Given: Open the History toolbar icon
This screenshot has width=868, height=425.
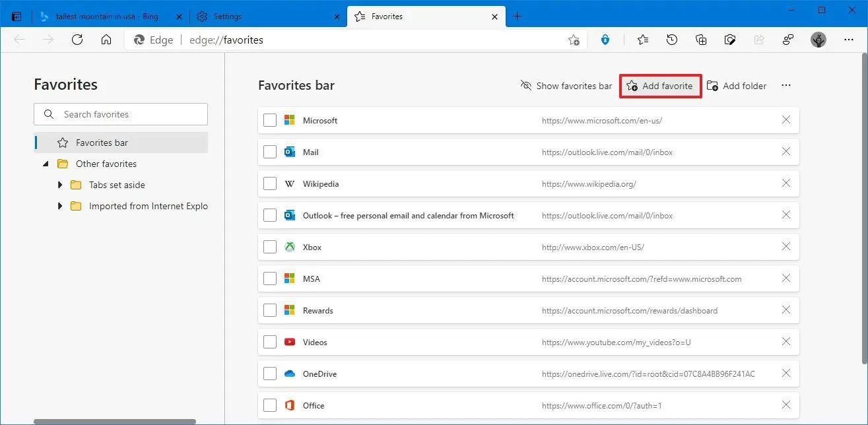Looking at the screenshot, I should [x=672, y=40].
